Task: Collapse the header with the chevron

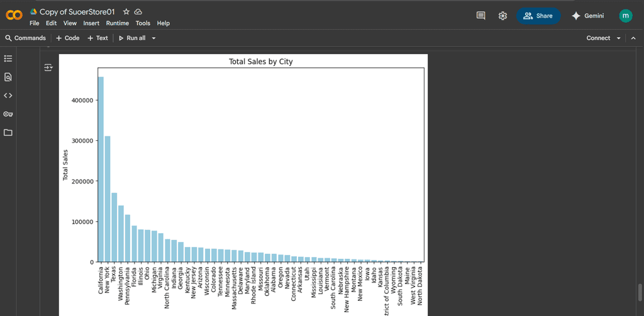Action: (633, 38)
